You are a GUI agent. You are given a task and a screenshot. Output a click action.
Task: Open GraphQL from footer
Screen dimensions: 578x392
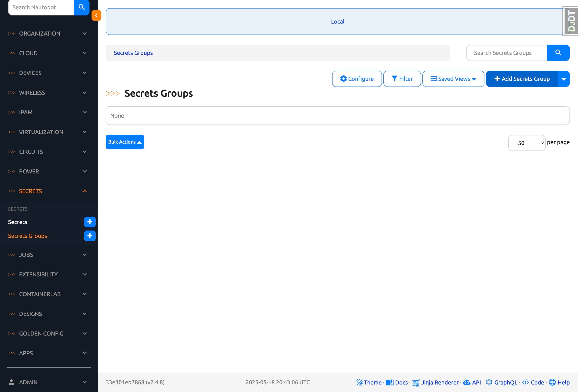(502, 382)
